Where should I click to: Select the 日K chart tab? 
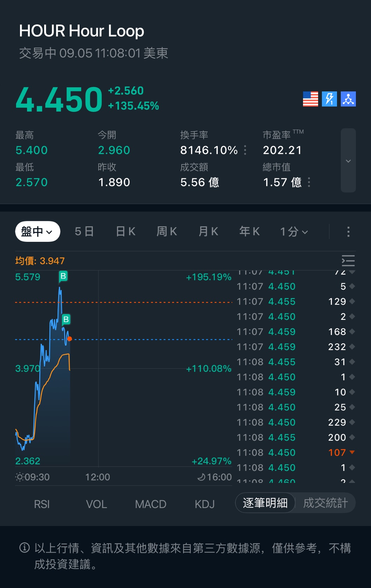pyautogui.click(x=125, y=232)
